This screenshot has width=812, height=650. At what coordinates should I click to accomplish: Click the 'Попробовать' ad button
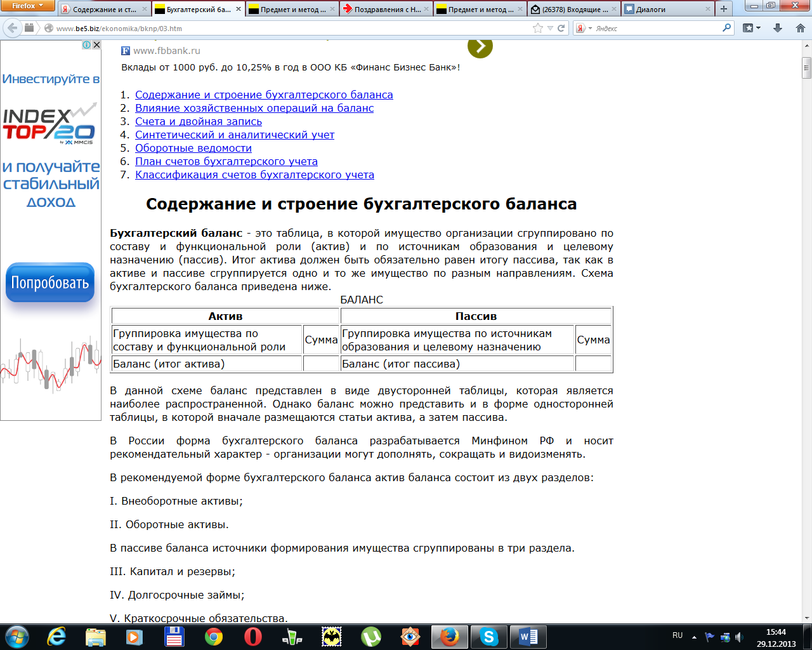pyautogui.click(x=50, y=282)
